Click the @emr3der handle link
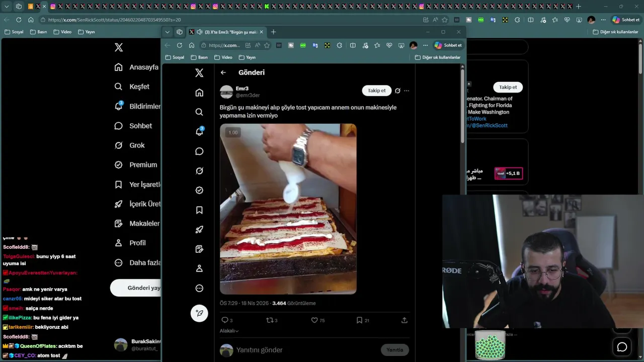 point(248,96)
